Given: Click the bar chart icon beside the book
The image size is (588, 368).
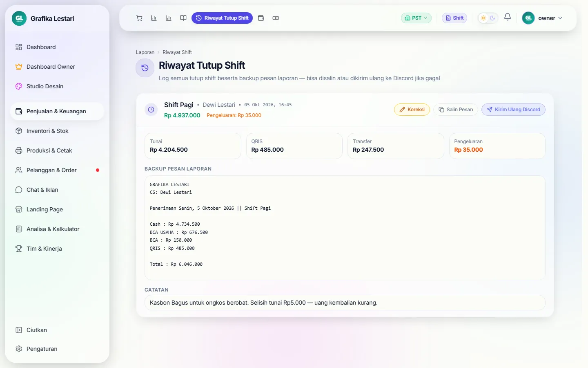Looking at the screenshot, I should (169, 18).
